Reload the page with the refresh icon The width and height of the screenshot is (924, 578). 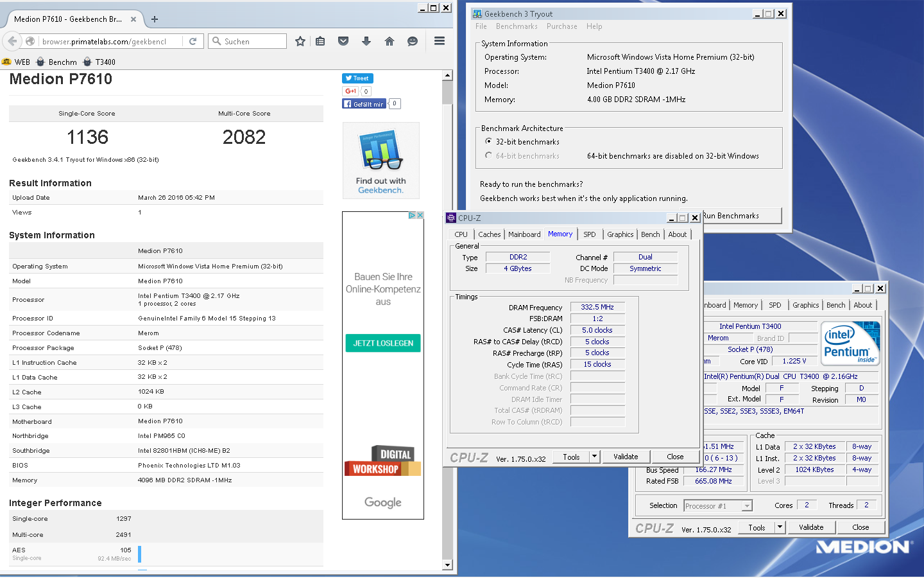[x=193, y=41]
